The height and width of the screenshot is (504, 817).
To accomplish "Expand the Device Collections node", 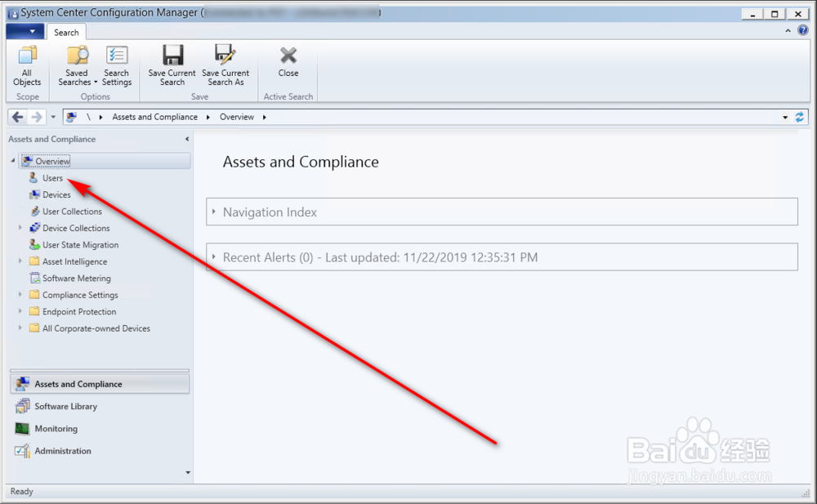I will coord(20,228).
